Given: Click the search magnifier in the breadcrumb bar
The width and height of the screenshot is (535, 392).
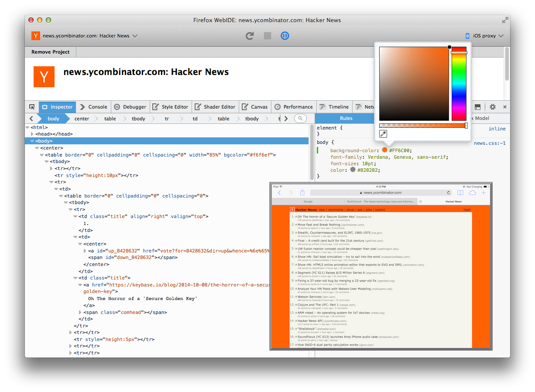Looking at the screenshot, I should click(300, 119).
